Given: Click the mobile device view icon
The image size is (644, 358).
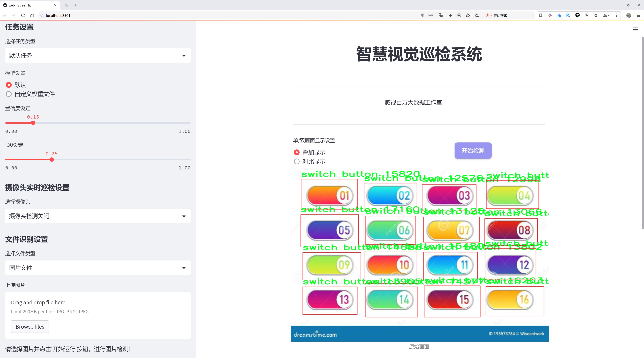Looking at the screenshot, I should 541,15.
